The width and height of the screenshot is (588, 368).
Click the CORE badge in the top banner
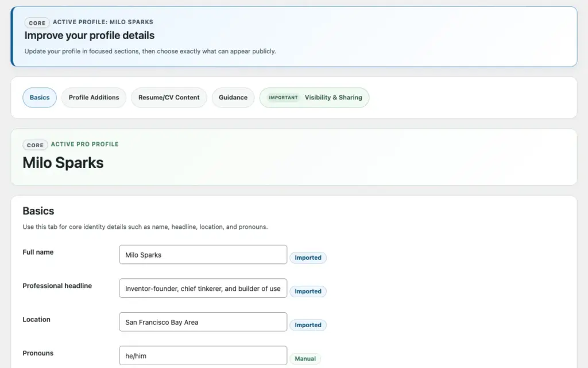(37, 23)
